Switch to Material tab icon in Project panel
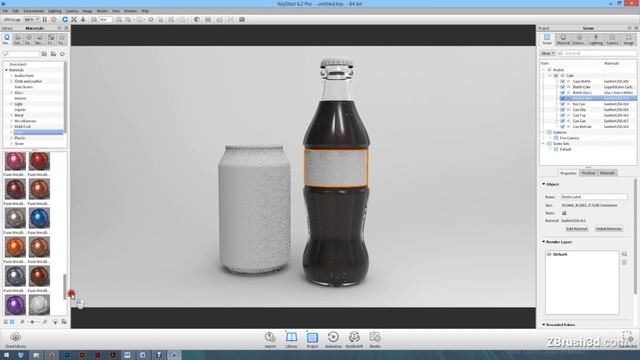This screenshot has width=640, height=360. point(563,39)
